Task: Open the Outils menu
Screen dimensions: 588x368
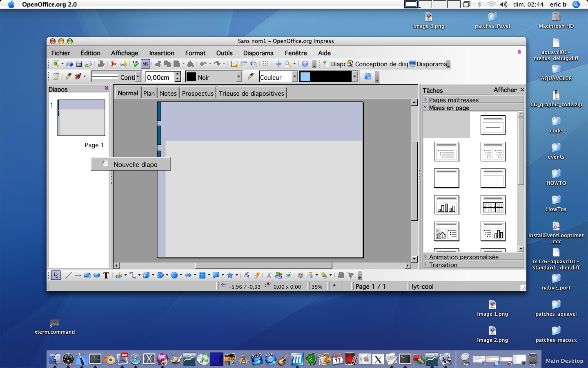Action: click(224, 53)
